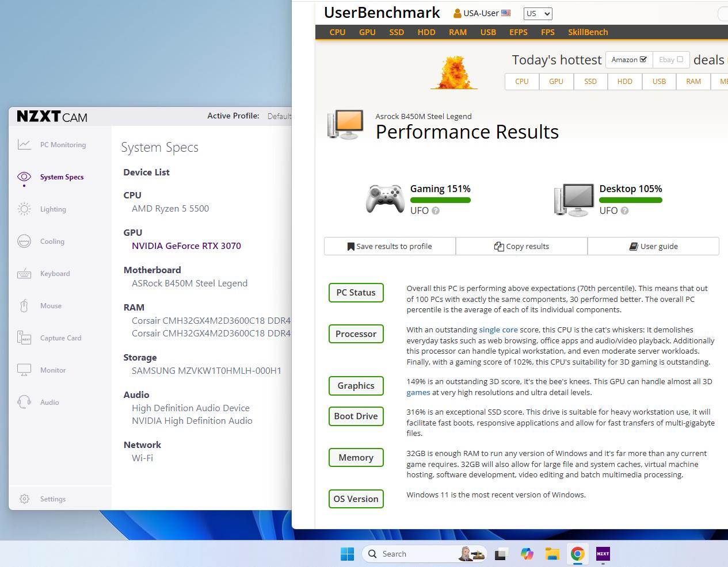This screenshot has height=567, width=728.
Task: Click the help question mark beside Desktop UFO
Action: tap(624, 210)
